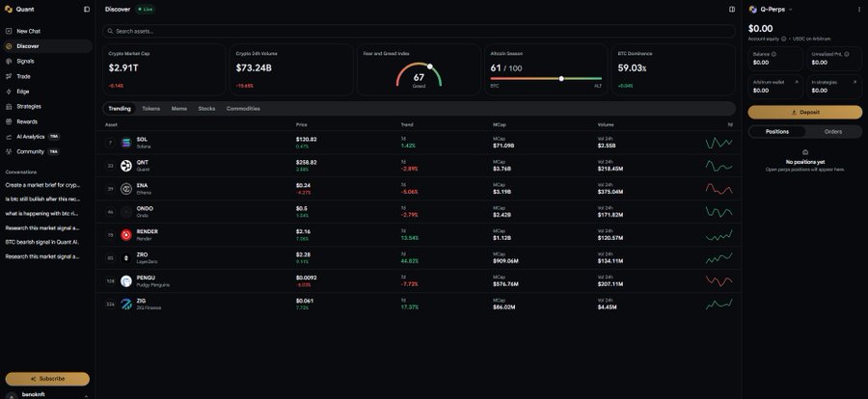Click the Subscribe button
868x399 pixels.
point(47,379)
